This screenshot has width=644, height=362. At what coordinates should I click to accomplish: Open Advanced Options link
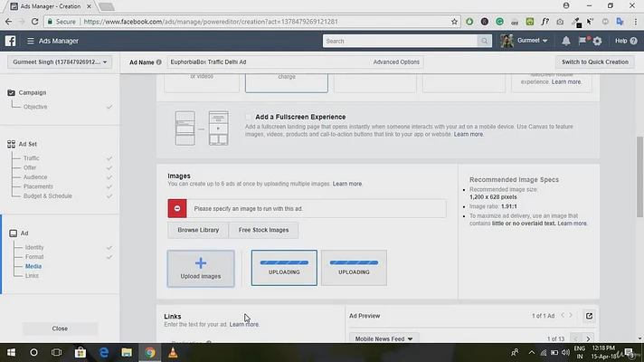tap(396, 62)
